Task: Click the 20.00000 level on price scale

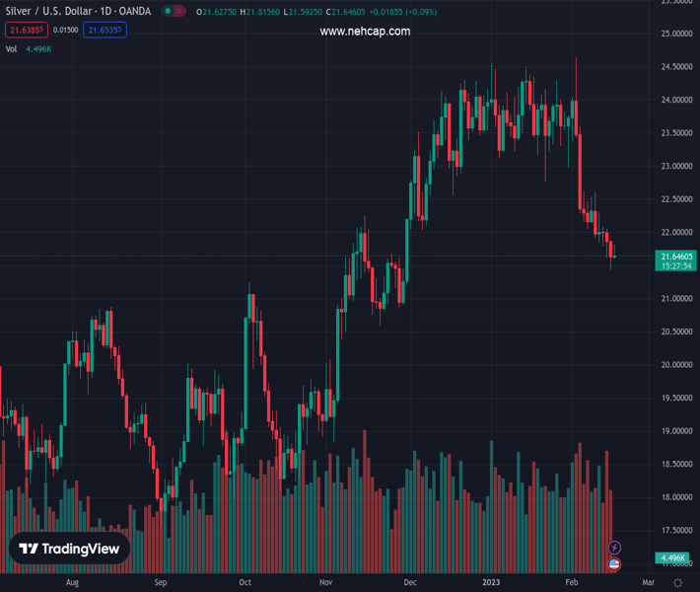Action: coord(677,365)
